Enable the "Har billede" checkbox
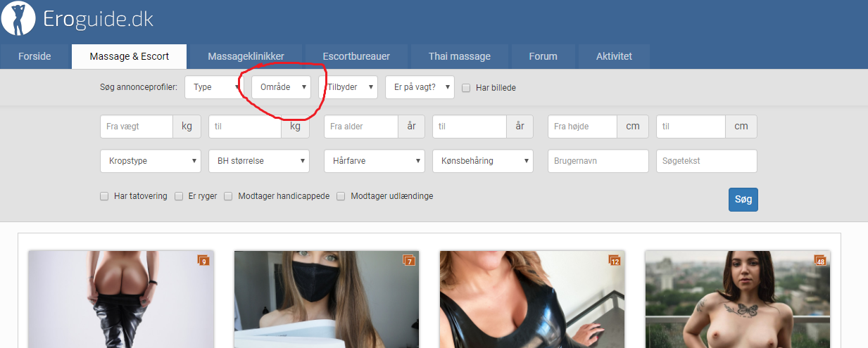This screenshot has height=348, width=868. click(x=466, y=88)
